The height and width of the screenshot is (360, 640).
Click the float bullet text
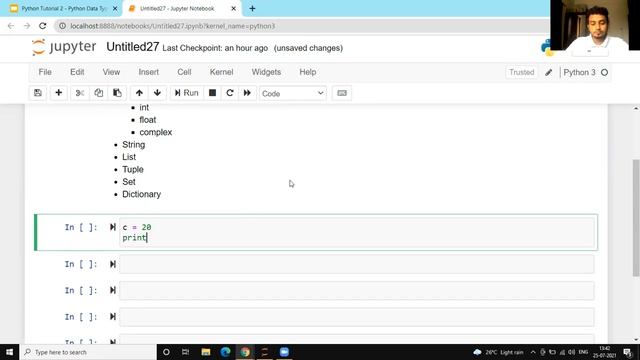point(147,120)
